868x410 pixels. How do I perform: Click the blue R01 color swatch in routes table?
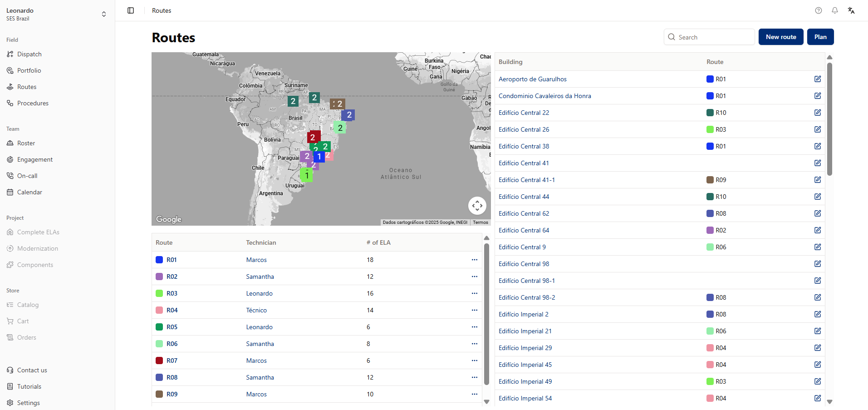click(x=159, y=260)
